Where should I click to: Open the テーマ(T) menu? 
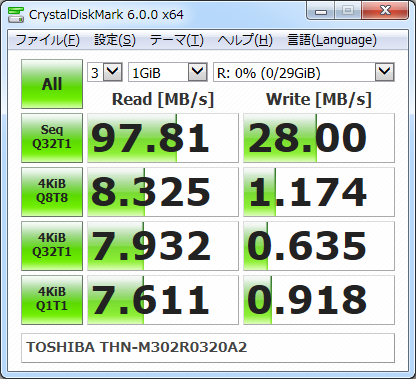[x=176, y=40]
